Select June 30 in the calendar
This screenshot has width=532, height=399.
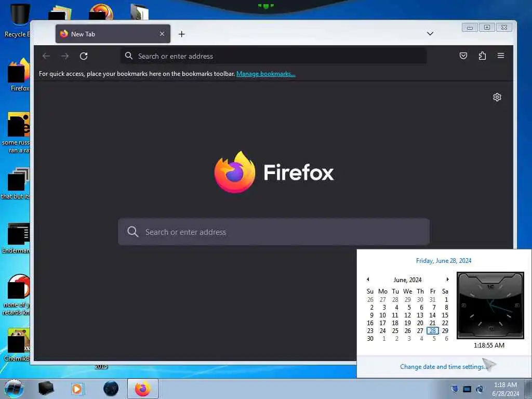click(370, 339)
